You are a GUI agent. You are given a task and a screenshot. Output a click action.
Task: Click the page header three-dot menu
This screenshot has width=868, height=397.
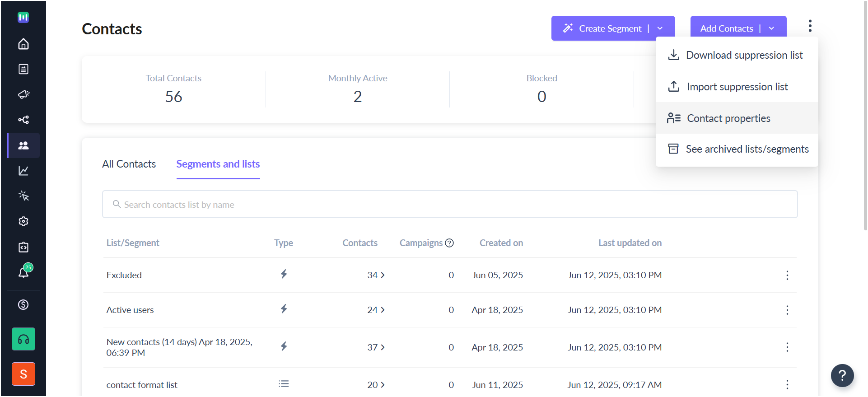pyautogui.click(x=810, y=26)
